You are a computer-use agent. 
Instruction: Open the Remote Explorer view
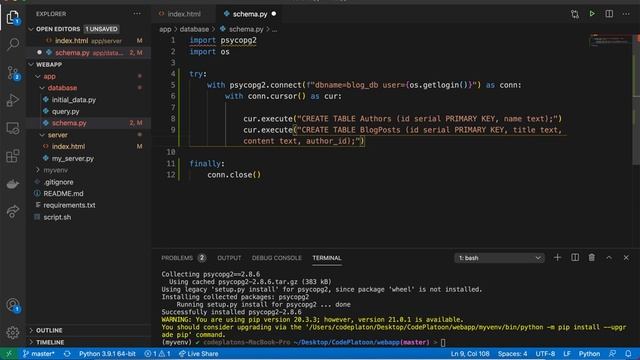point(13,128)
